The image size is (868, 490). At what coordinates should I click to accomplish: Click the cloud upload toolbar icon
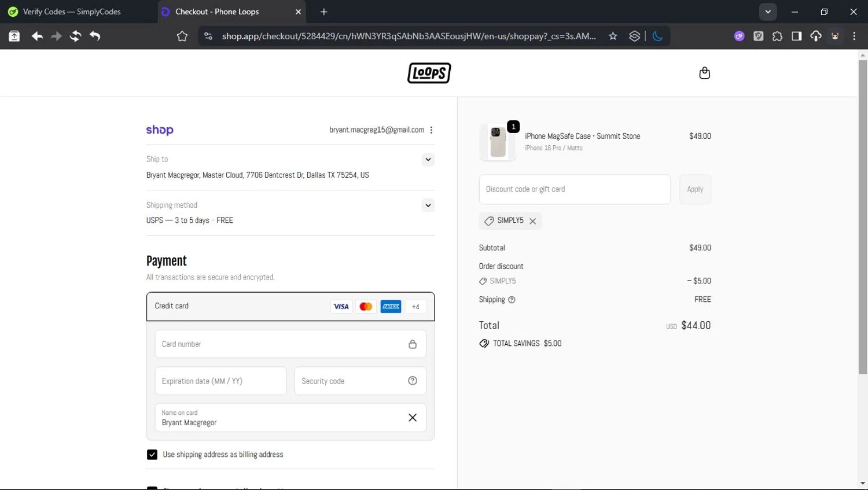pos(816,36)
